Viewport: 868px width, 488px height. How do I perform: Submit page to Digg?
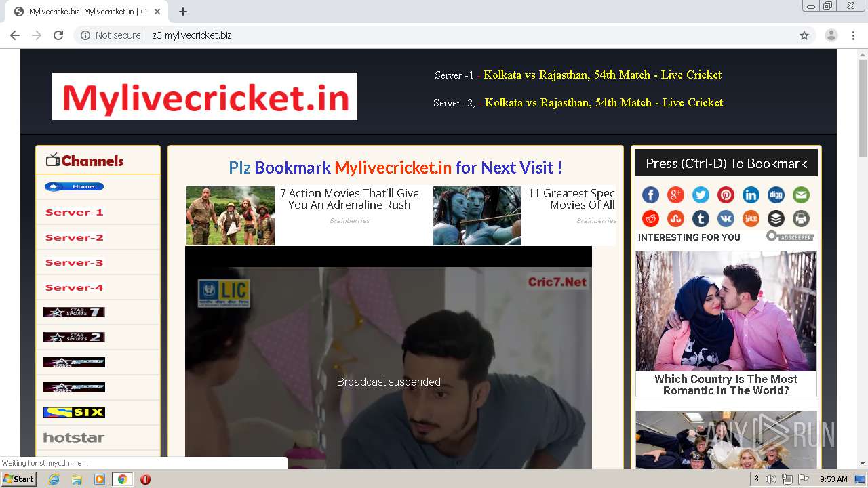[x=776, y=195]
